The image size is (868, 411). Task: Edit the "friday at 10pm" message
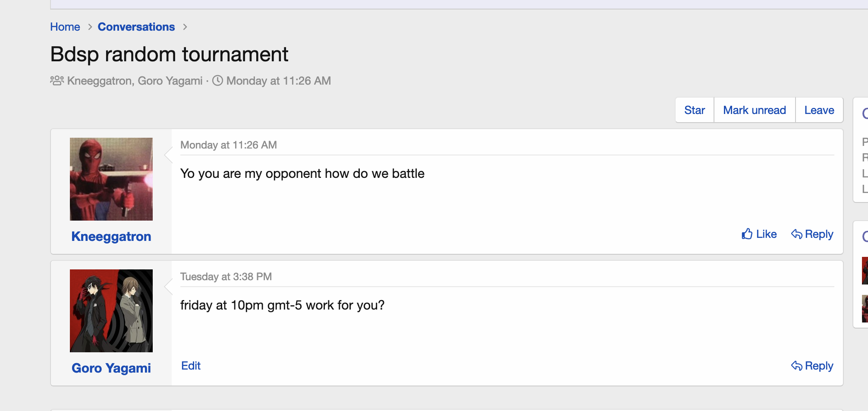coord(191,366)
